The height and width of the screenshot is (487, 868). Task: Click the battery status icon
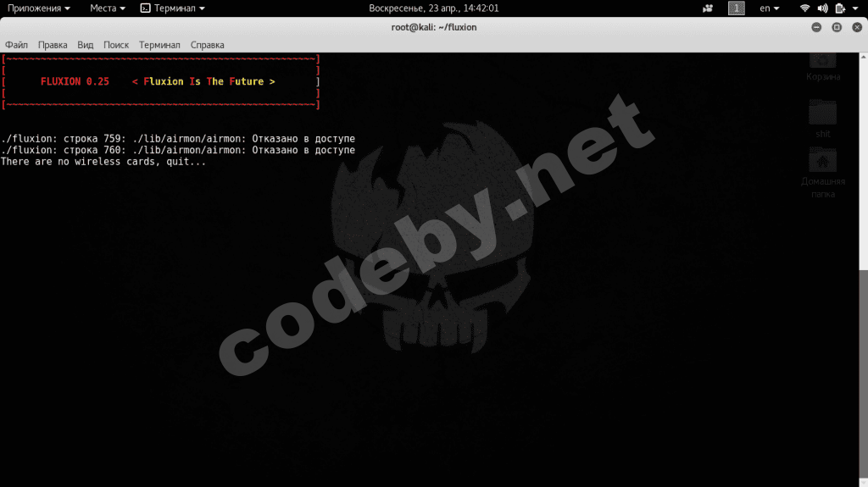tap(840, 8)
